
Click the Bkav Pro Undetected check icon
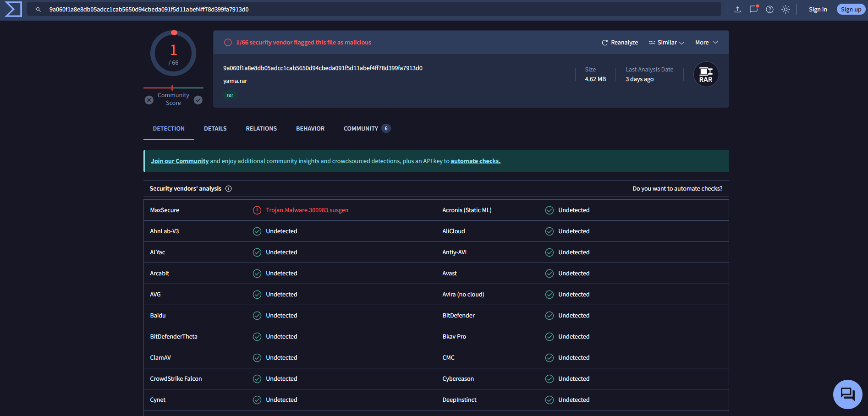[549, 337]
